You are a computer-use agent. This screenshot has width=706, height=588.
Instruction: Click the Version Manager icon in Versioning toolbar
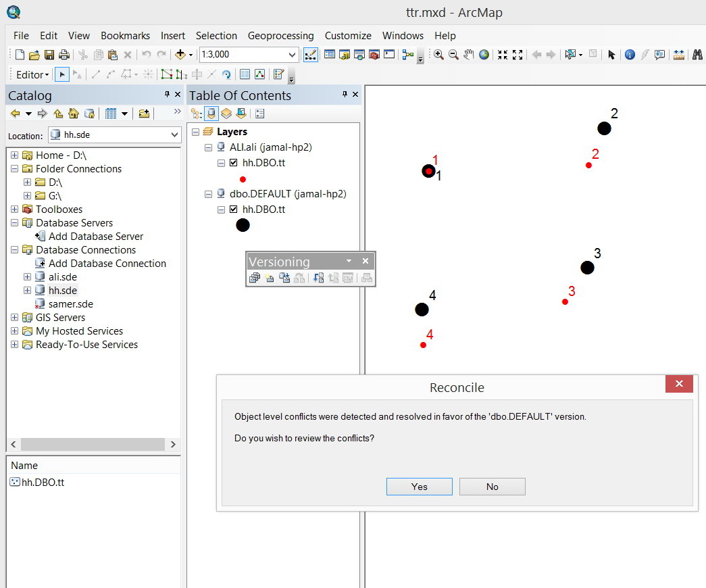coord(255,278)
